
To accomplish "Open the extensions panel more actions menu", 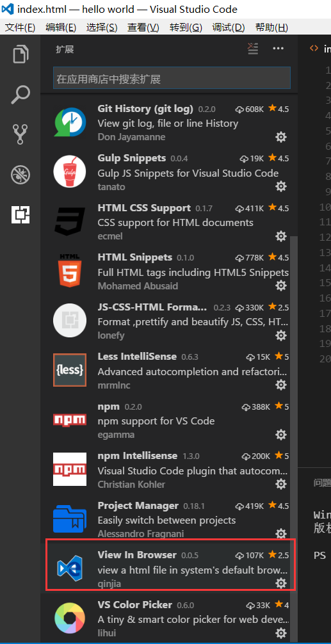I will coord(278,49).
